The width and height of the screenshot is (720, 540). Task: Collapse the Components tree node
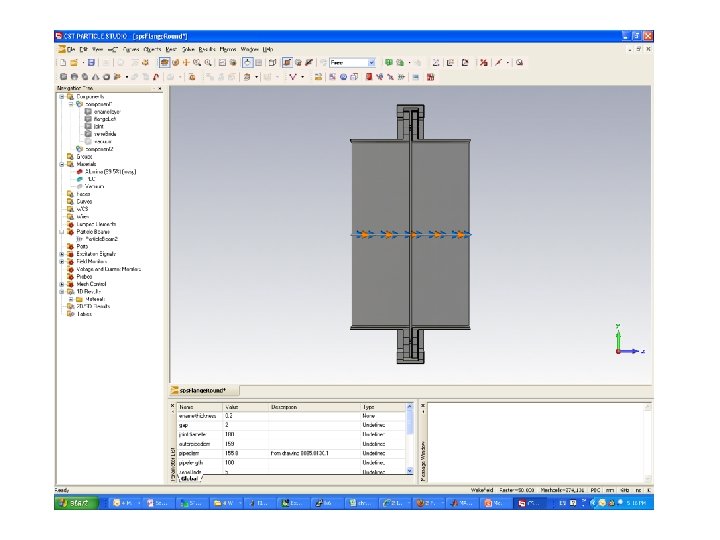click(62, 95)
